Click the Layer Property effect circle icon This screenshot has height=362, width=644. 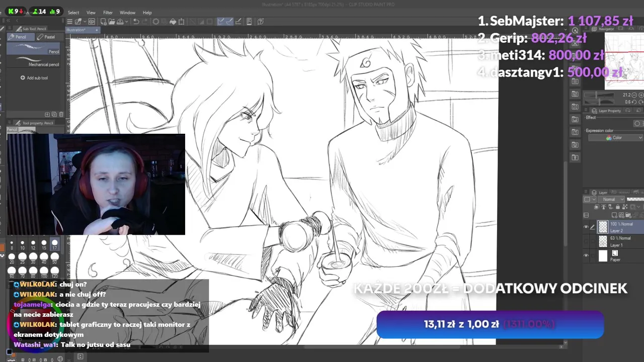click(x=637, y=124)
